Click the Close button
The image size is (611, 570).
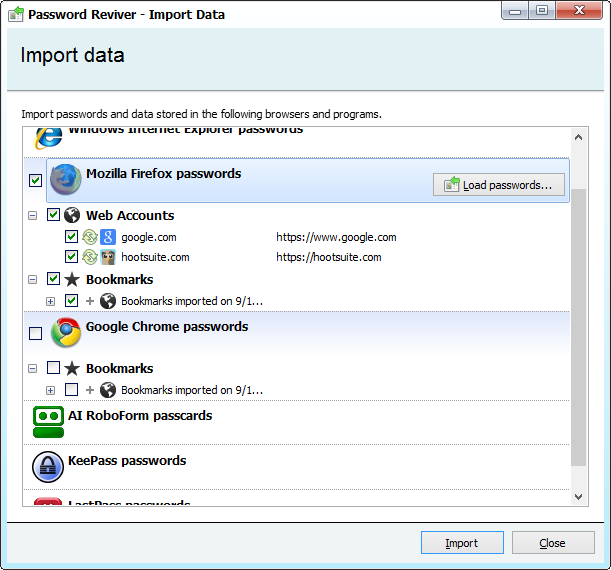553,543
